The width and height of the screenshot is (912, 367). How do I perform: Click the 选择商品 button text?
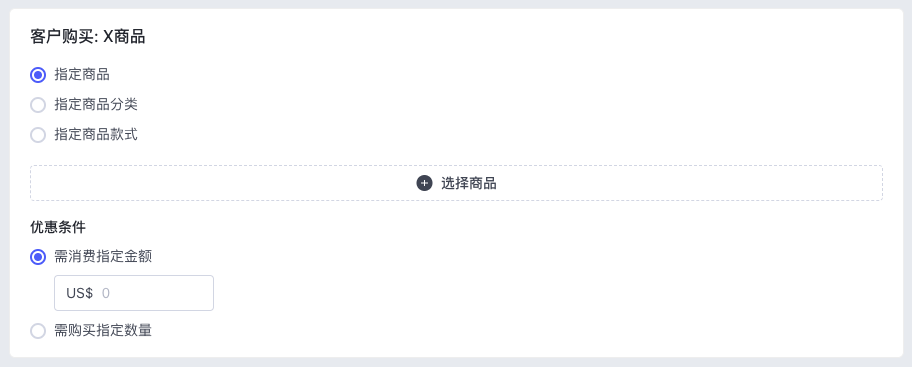coord(469,183)
